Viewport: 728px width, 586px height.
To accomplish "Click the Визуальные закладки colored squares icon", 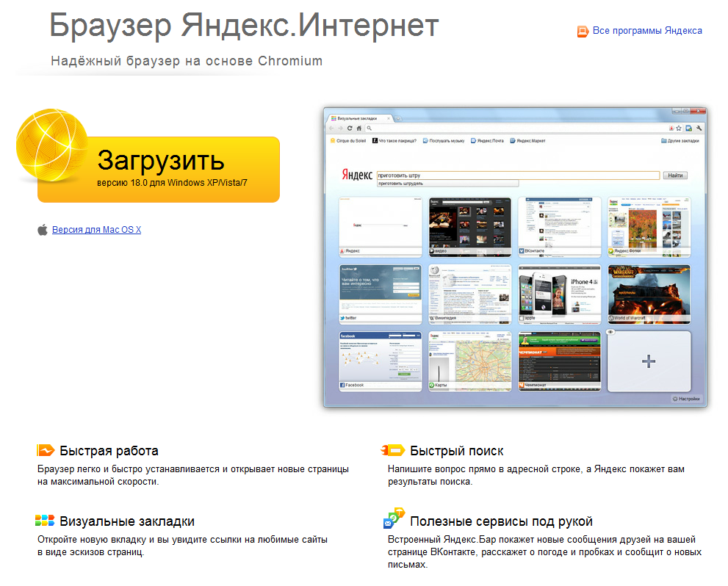I will pyautogui.click(x=45, y=520).
